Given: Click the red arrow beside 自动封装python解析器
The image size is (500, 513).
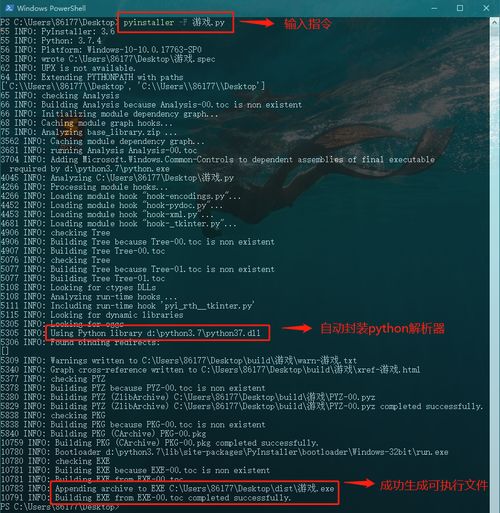Looking at the screenshot, I should pyautogui.click(x=297, y=328).
